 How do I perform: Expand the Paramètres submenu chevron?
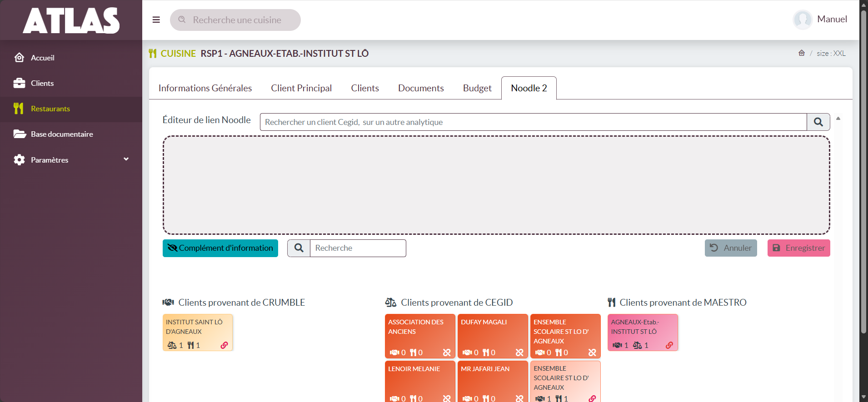126,159
